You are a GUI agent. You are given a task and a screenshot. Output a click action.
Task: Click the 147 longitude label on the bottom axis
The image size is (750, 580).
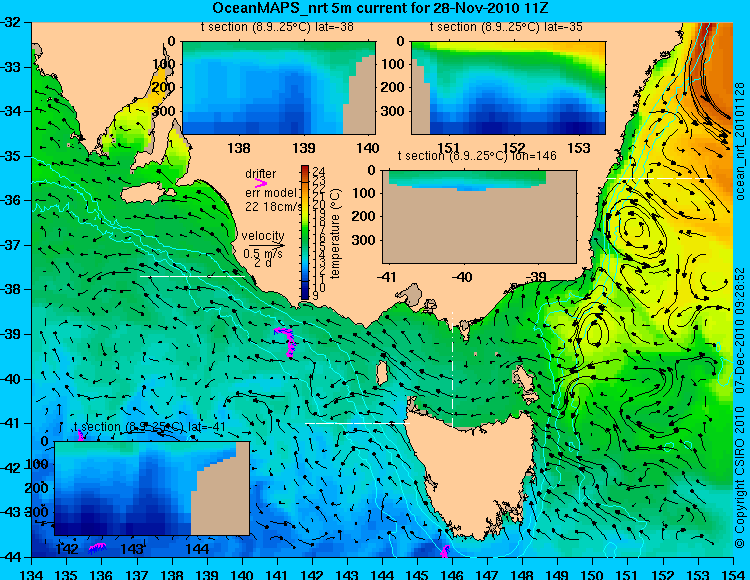pyautogui.click(x=487, y=574)
